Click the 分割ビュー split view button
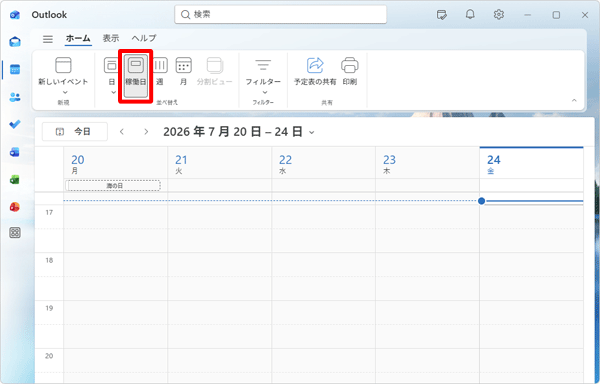 coord(215,71)
